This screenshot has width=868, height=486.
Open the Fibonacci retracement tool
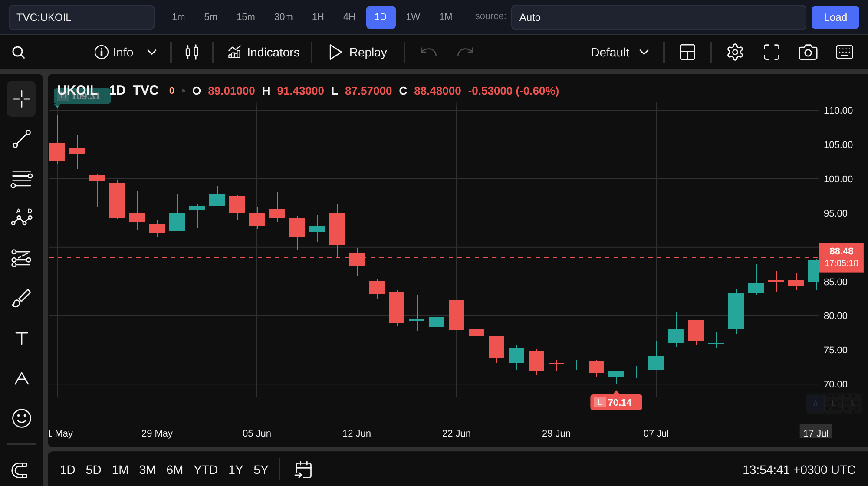pyautogui.click(x=21, y=179)
